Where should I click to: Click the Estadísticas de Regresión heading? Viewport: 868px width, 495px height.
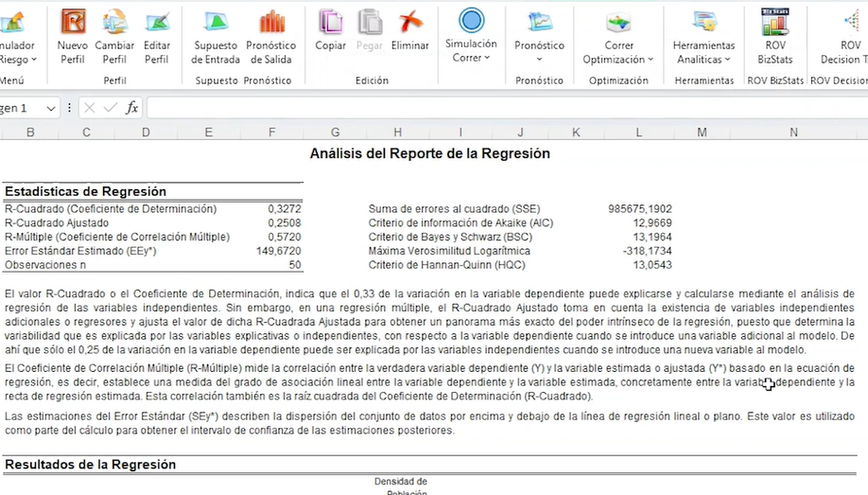85,191
